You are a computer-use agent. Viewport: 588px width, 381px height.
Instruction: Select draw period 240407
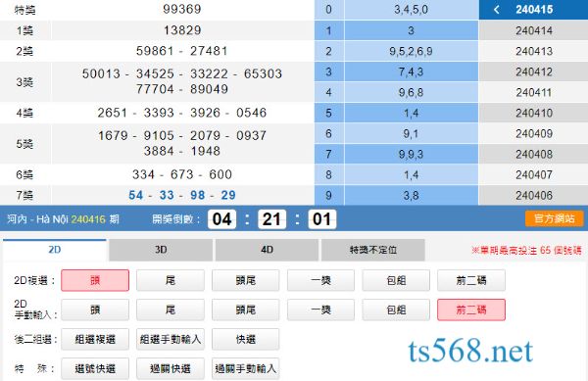point(534,174)
